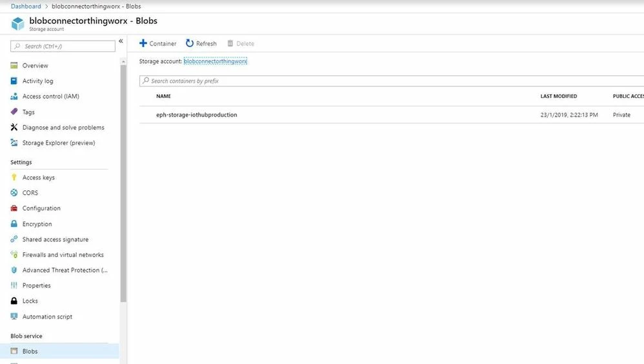644x364 pixels.
Task: Click the CORS icon
Action: pos(14,193)
